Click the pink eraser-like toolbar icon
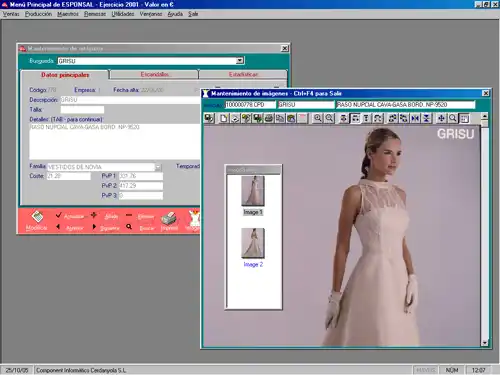 pyautogui.click(x=302, y=118)
